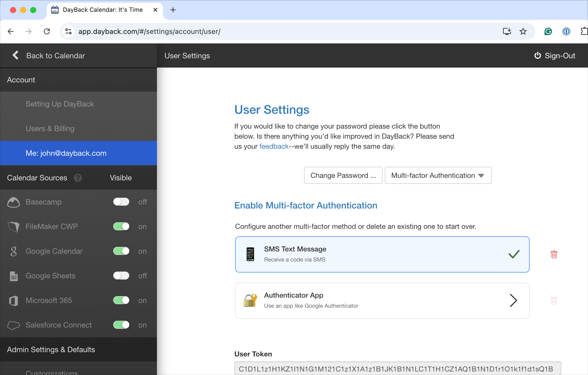The height and width of the screenshot is (375, 588).
Task: Reload the page
Action: (x=47, y=31)
